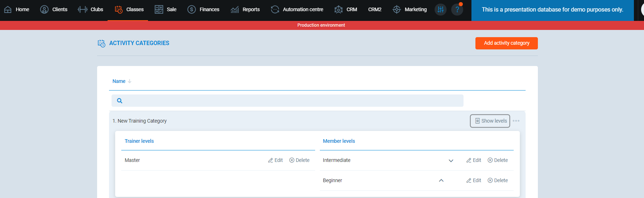Move Intermediate level down with chevron
Viewport: 644px width, 198px height.
pyautogui.click(x=451, y=160)
